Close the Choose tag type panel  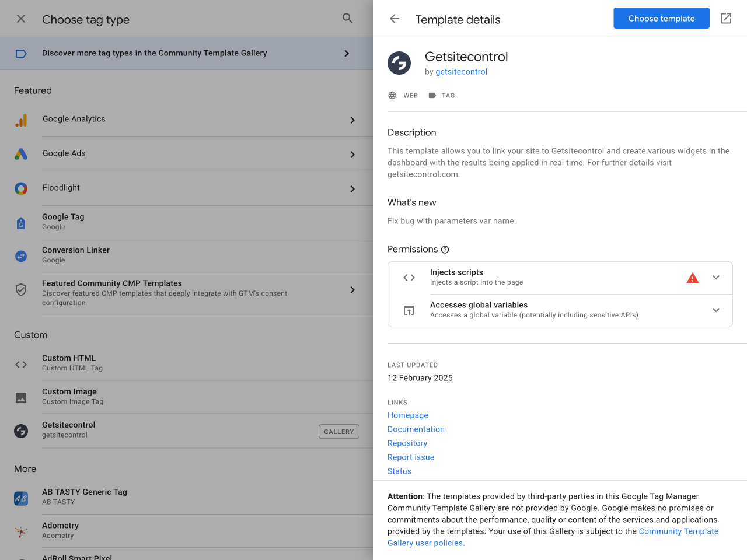21,19
